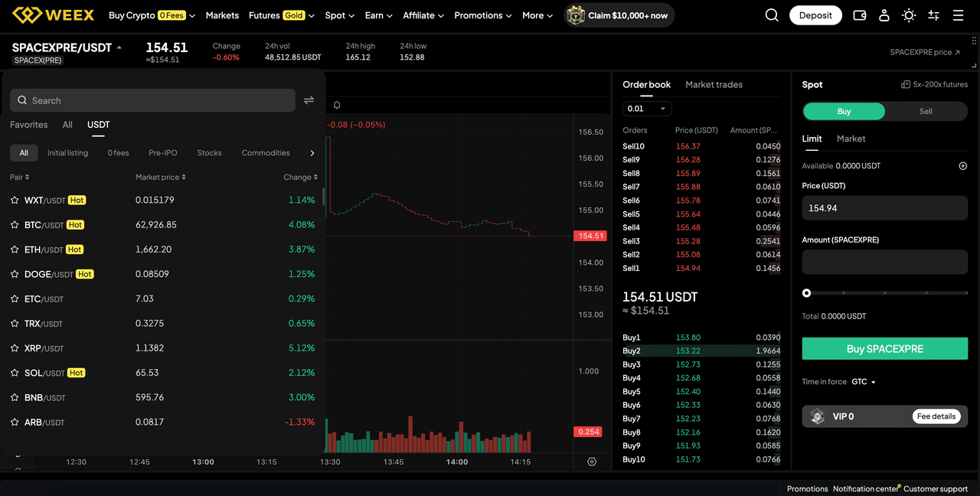Click Claim $10,000+ now banner
This screenshot has height=496, width=980.
tap(619, 15)
